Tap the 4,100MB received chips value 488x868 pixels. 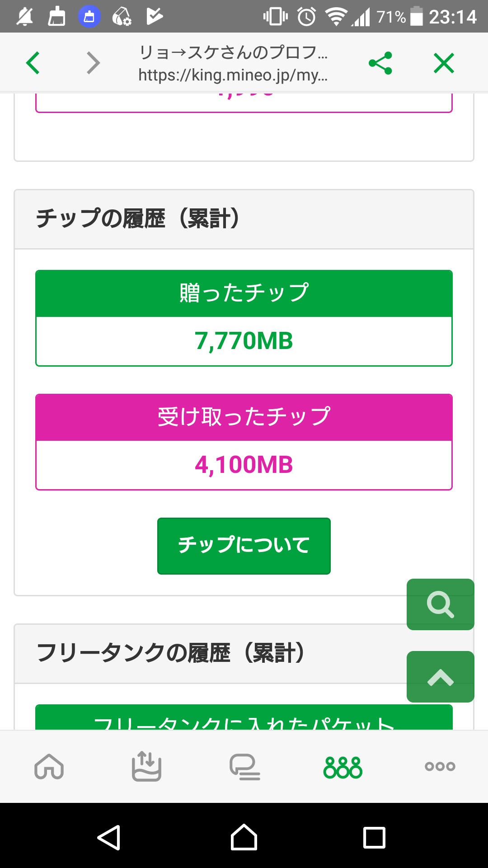pyautogui.click(x=244, y=465)
